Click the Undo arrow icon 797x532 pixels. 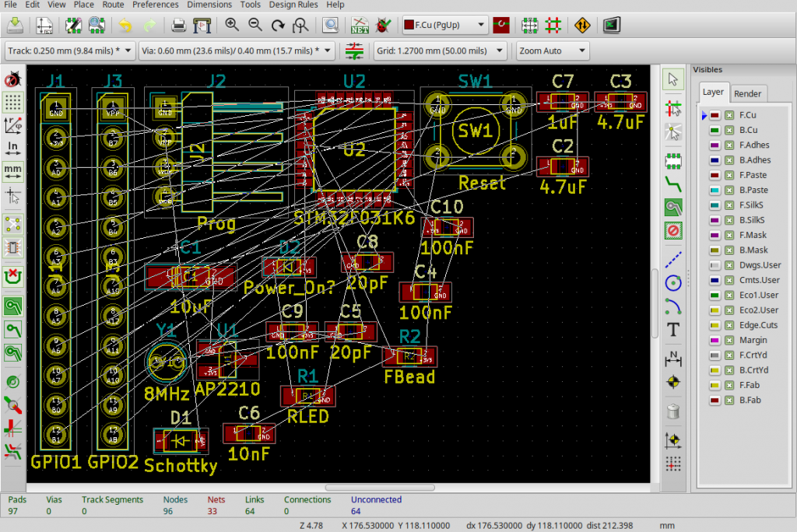(x=125, y=25)
